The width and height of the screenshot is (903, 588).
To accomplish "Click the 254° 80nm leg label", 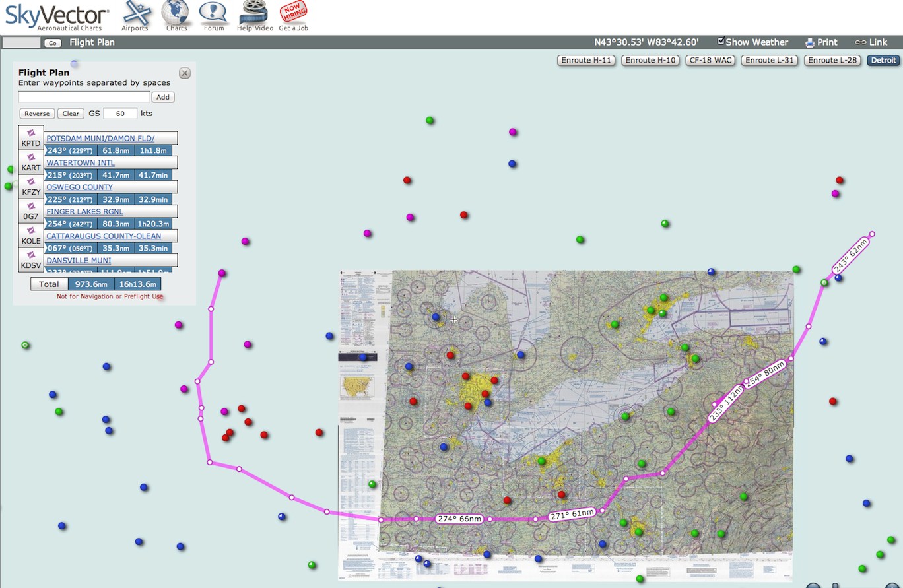I will click(x=766, y=375).
